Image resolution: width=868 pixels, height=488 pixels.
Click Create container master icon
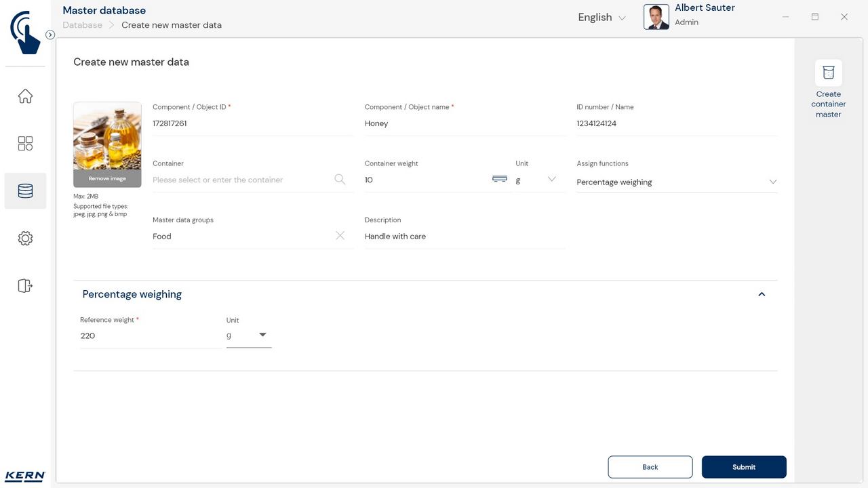828,73
